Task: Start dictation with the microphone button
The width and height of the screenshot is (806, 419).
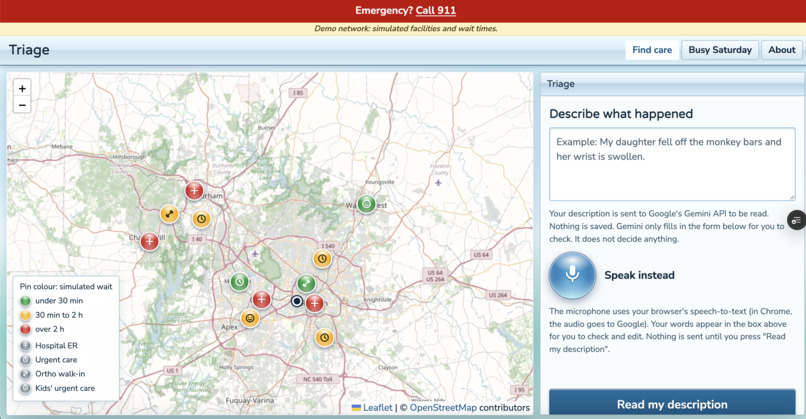Action: click(572, 275)
